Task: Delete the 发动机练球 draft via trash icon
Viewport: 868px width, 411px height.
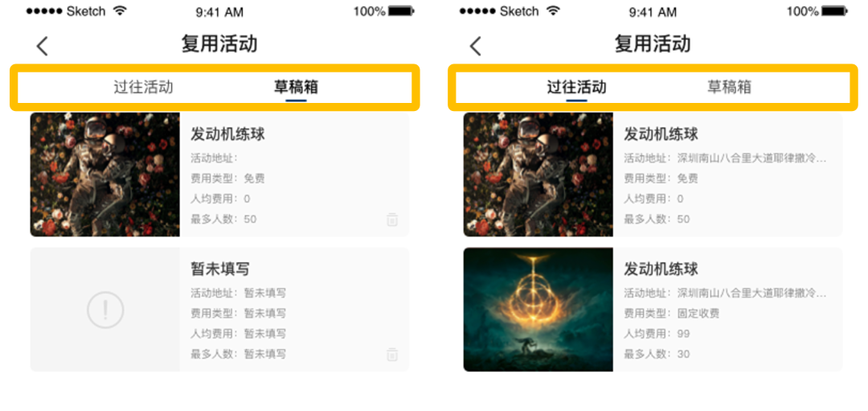Action: coord(392,220)
